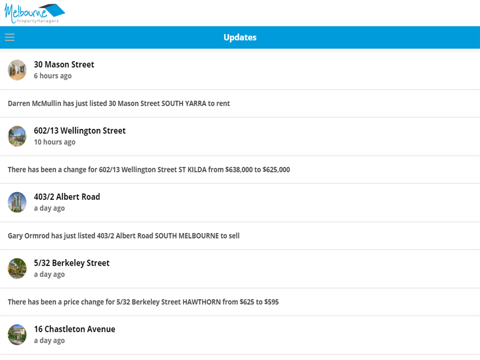Select the 403/2 Albert Road title
This screenshot has height=360, width=480.
point(67,197)
